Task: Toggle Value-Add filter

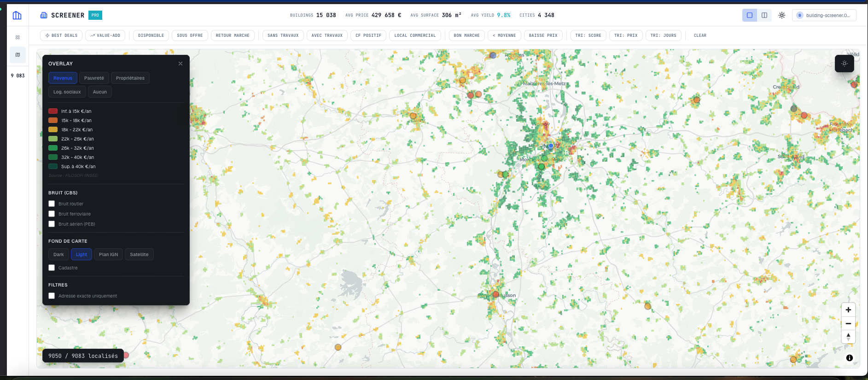Action: [105, 35]
